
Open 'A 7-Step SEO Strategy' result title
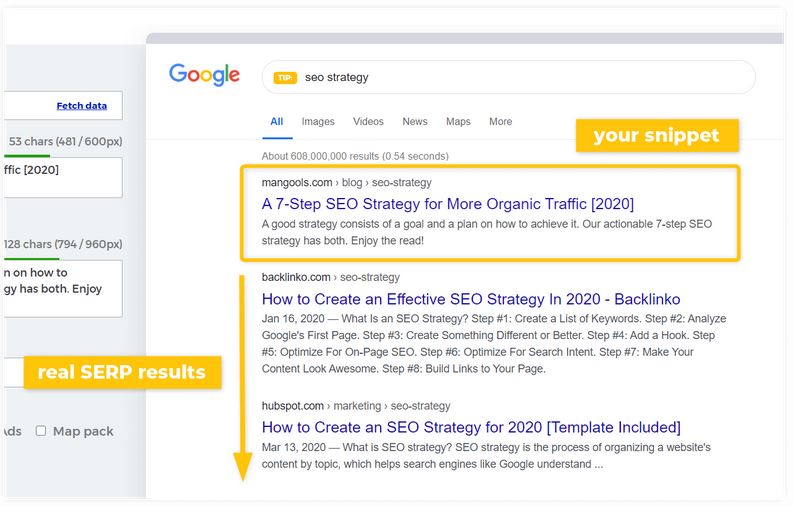click(x=447, y=204)
